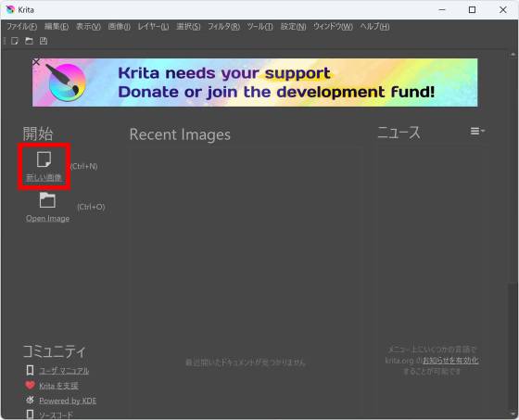The width and height of the screenshot is (519, 420).
Task: Click the Krita app icon in the title bar
Action: 10,9
